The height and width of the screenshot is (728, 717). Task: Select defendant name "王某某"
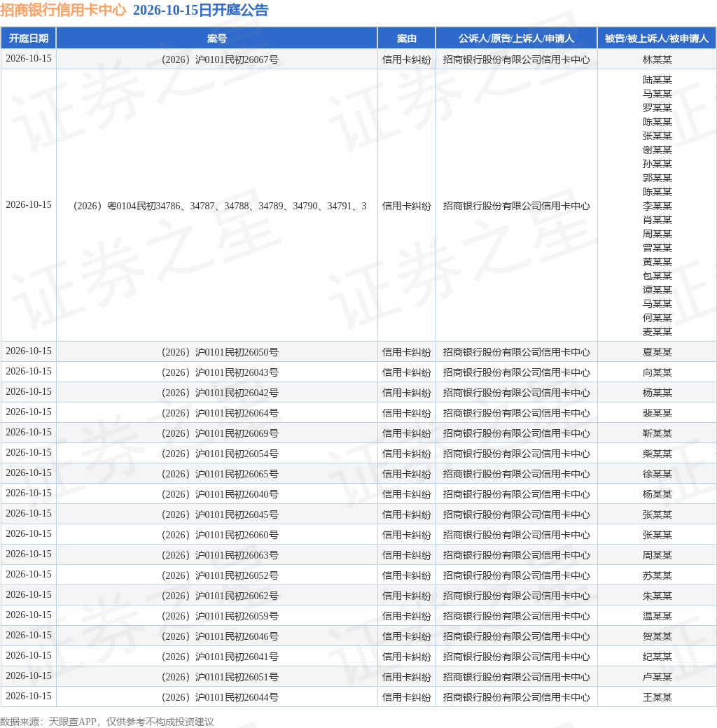(x=657, y=697)
